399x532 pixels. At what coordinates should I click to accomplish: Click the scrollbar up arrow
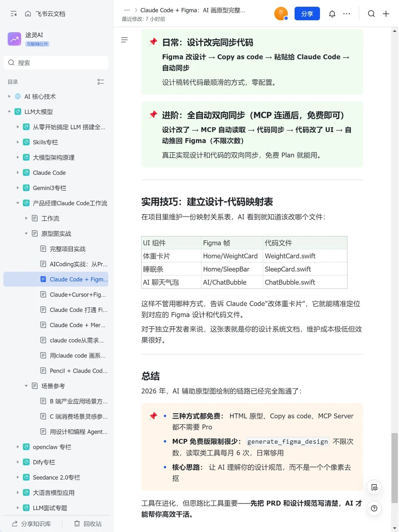click(395, 31)
